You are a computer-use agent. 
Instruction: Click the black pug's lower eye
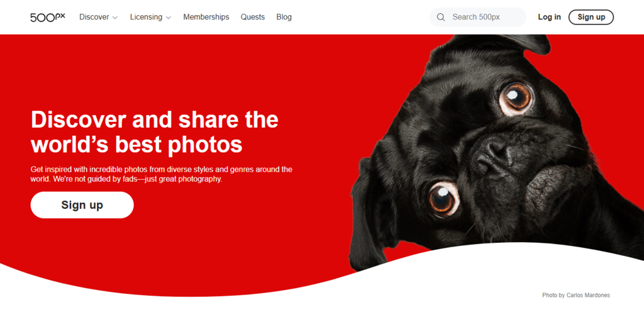444,199
